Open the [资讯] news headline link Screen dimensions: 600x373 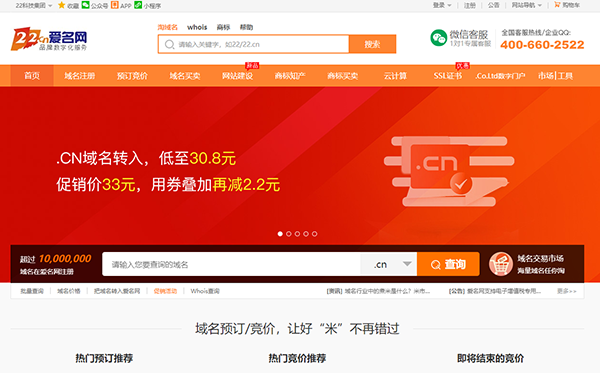tap(378, 291)
